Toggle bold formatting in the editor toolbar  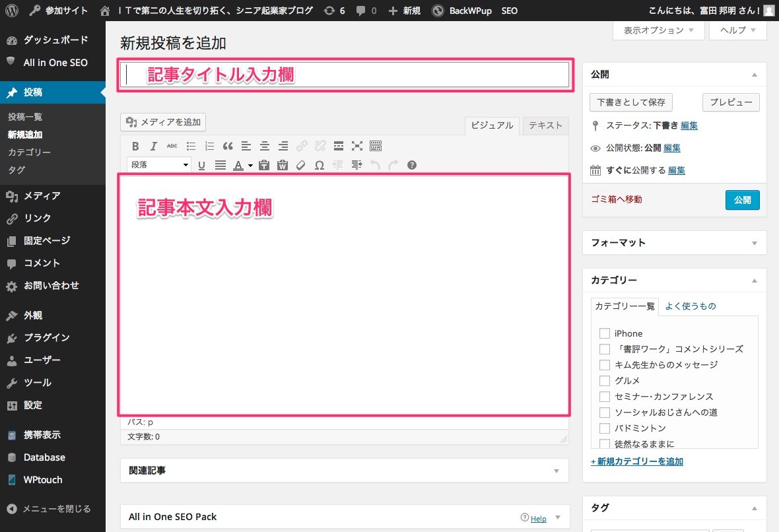135,146
